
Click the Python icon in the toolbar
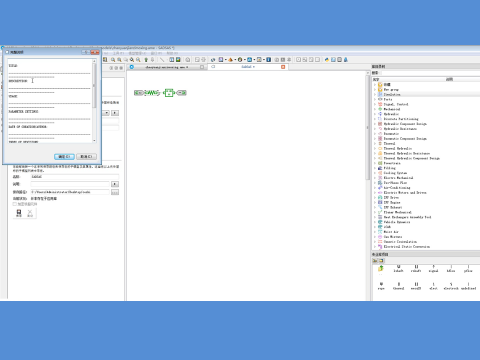327,60
